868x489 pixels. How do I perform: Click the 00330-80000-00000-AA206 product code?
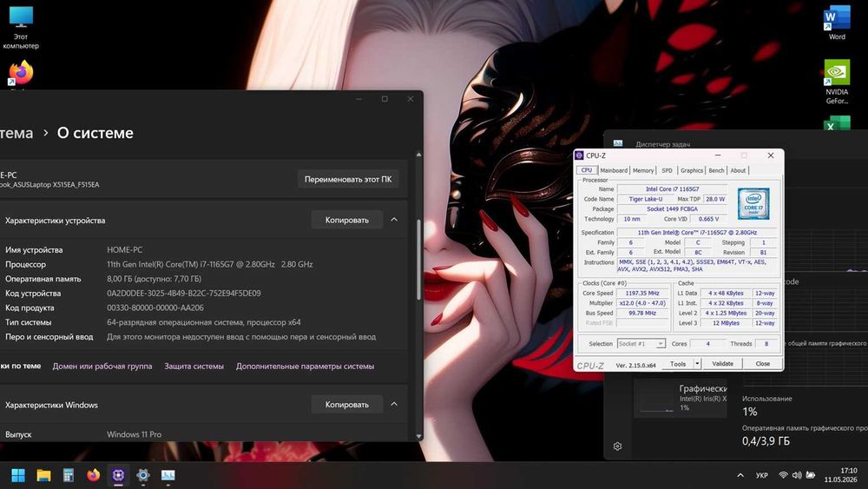click(155, 307)
